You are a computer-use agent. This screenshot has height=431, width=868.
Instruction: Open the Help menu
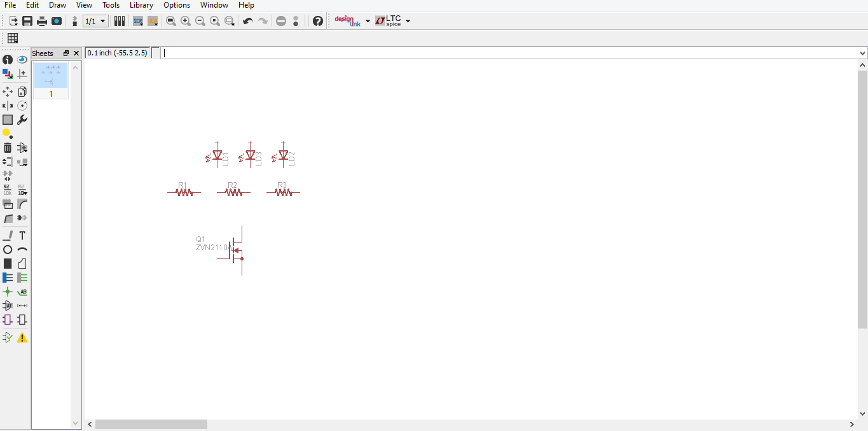(x=246, y=5)
